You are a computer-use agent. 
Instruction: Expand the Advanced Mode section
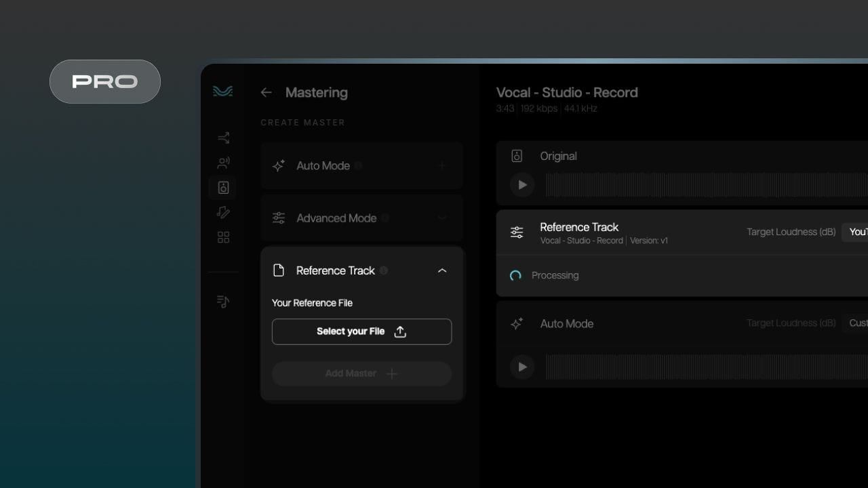[x=442, y=218]
